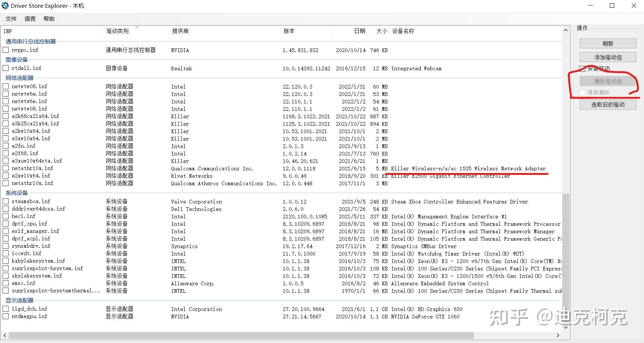Click the horizontal scrollbar thumb
The image size is (644, 343).
pyautogui.click(x=241, y=335)
